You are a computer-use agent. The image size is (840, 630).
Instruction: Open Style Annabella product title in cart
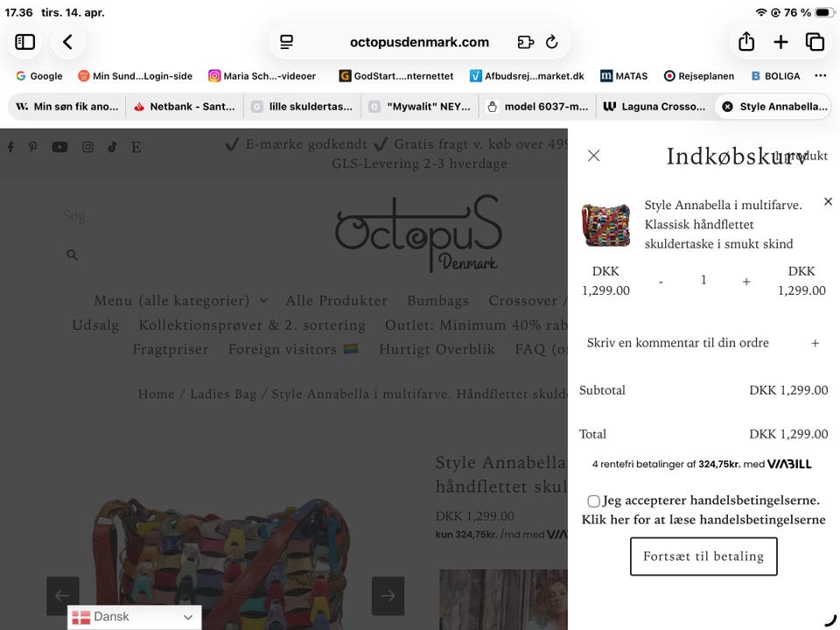723,225
